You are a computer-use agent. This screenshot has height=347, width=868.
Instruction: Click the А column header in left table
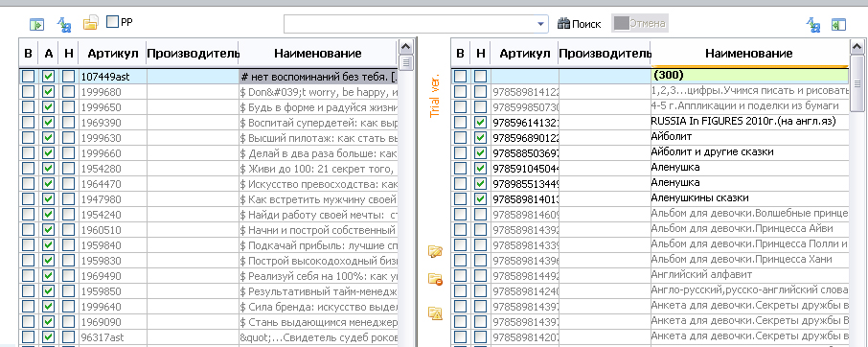pos(48,54)
